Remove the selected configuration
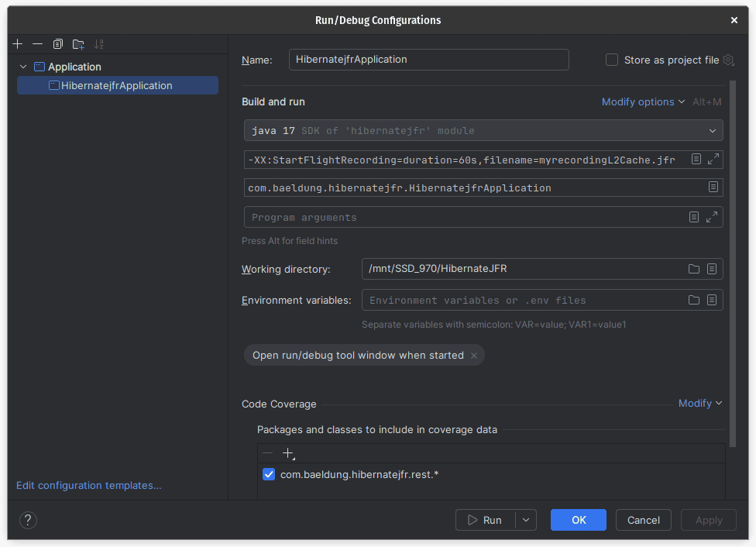This screenshot has height=547, width=756. [38, 44]
